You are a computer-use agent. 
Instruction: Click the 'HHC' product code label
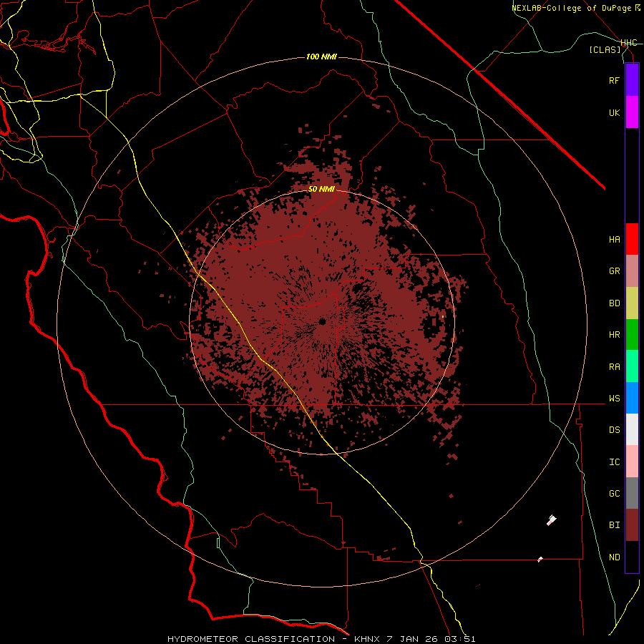[629, 43]
